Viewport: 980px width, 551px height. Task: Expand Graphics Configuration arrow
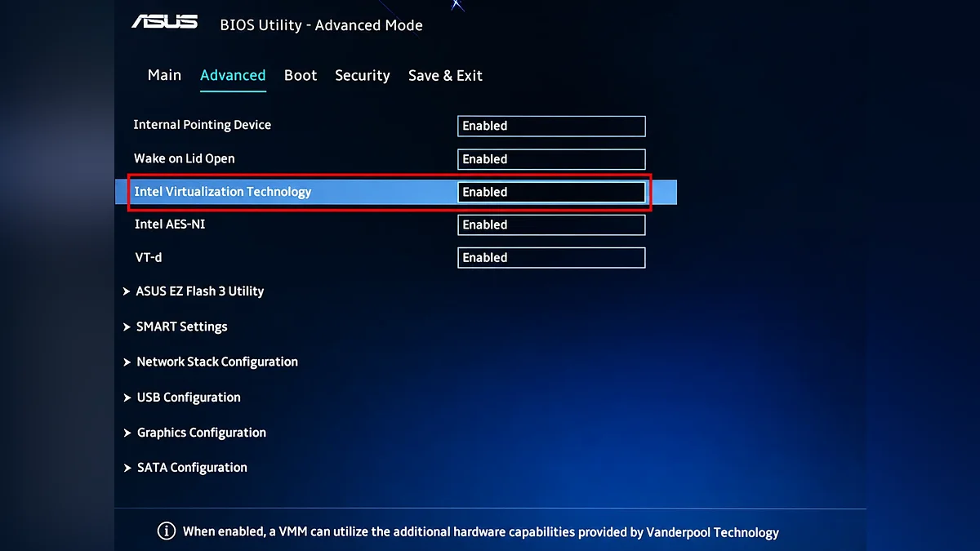(127, 433)
